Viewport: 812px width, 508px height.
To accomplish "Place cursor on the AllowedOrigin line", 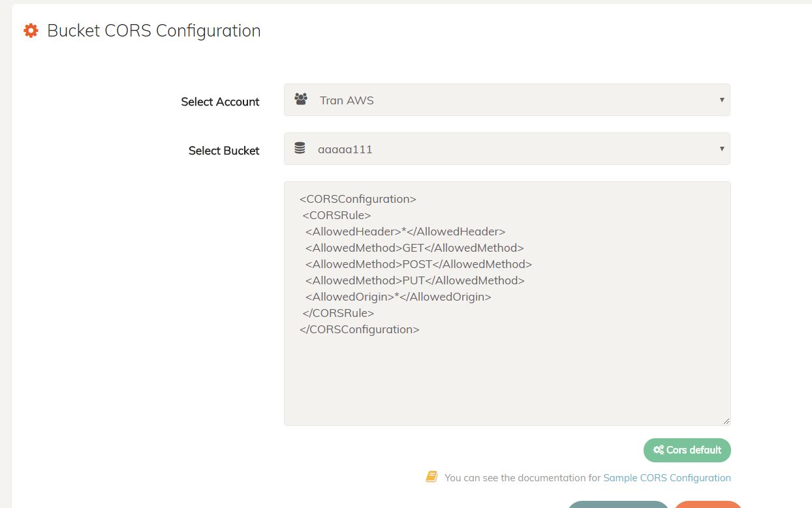I will (x=398, y=297).
